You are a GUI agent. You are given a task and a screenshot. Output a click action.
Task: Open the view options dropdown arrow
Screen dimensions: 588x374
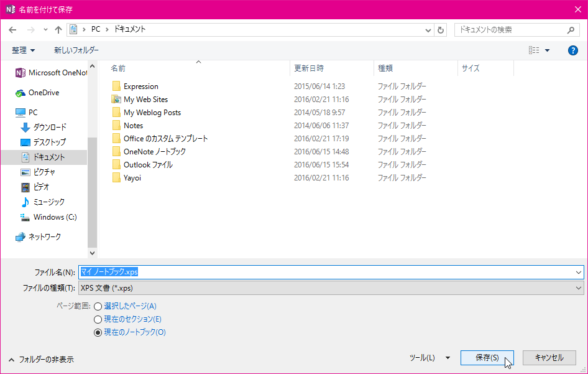(547, 50)
